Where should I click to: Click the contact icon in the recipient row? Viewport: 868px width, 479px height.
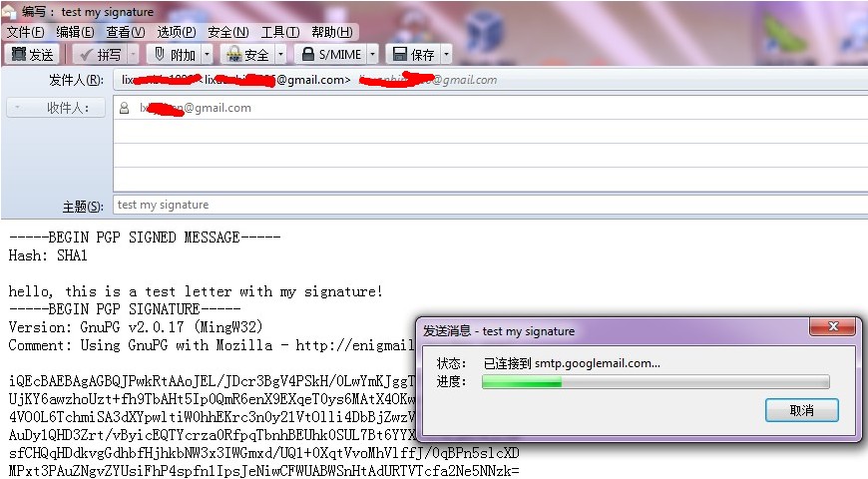[124, 108]
